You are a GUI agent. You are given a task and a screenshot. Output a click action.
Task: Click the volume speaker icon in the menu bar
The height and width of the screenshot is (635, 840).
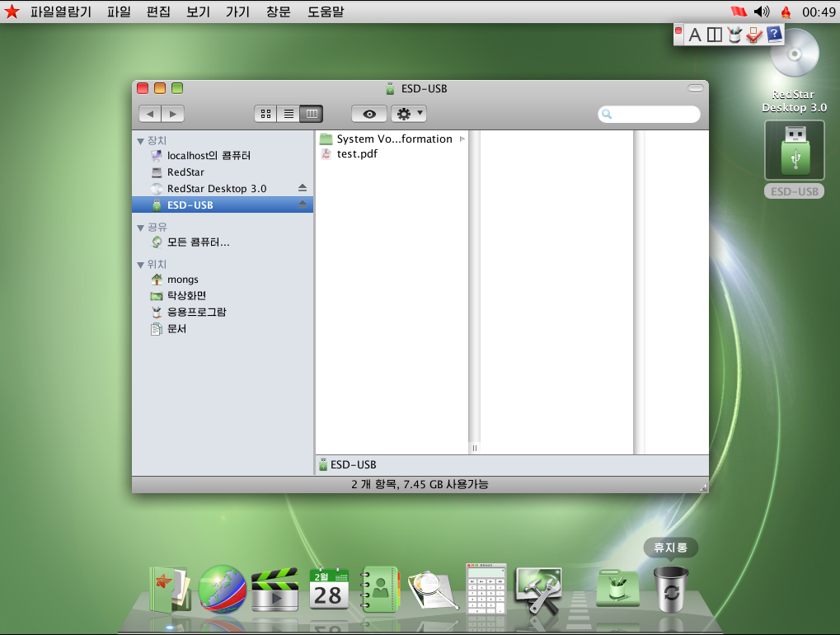761,12
